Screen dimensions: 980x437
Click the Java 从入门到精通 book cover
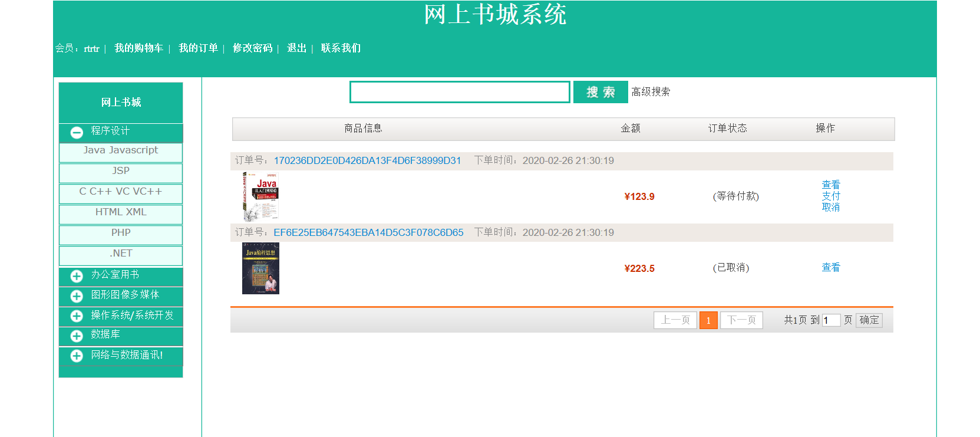[260, 197]
